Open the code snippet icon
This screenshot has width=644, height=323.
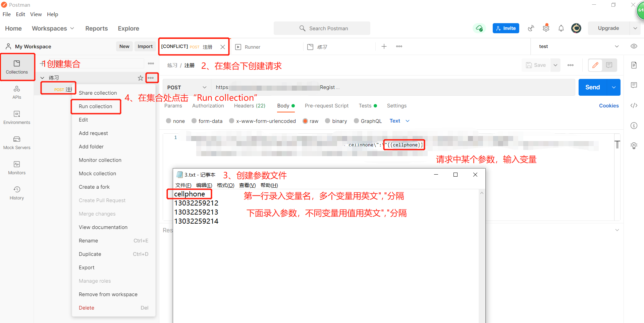click(x=634, y=105)
